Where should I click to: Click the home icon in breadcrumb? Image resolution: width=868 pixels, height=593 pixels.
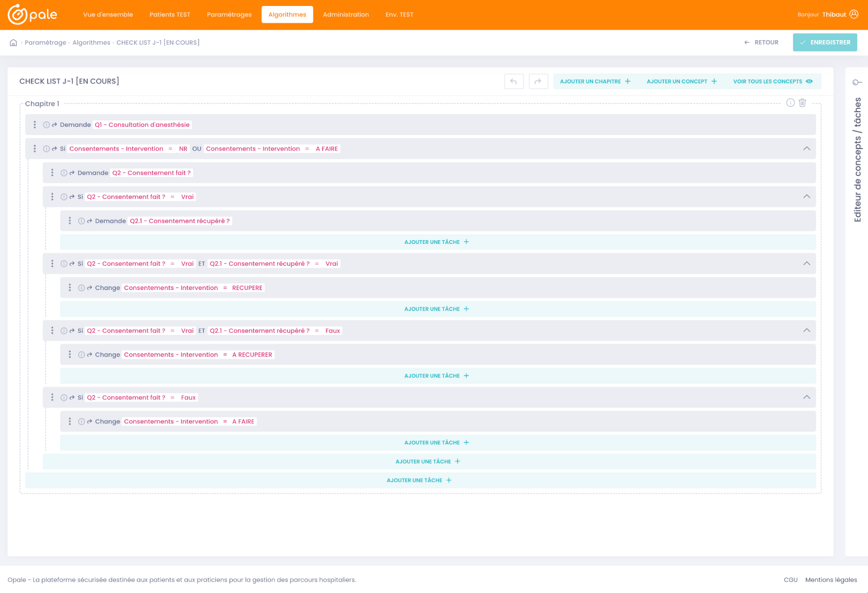(x=14, y=43)
